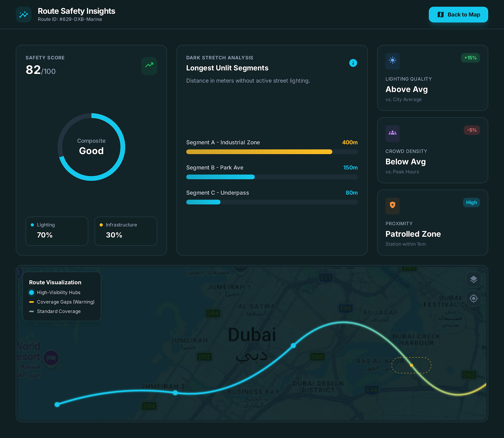Viewport: 504px width, 438px height.
Task: Click the route start point marker
Action: 57,404
